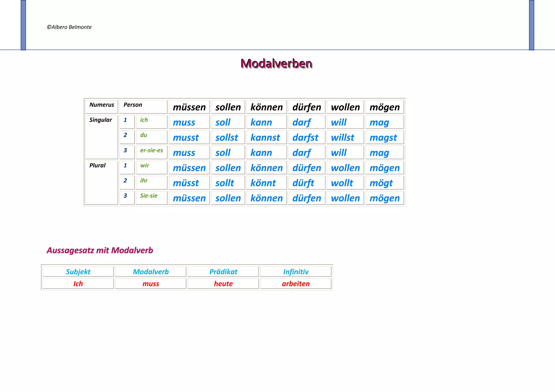555x392 pixels.
Task: Click the dürfen column header
Action: point(306,107)
